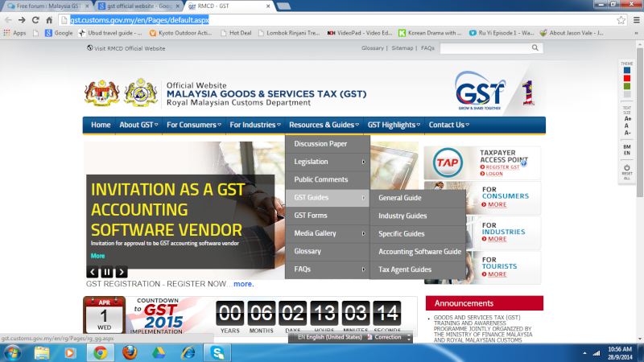The image size is (644, 362).
Task: Open Accounting Software Guide submenu item
Action: [418, 252]
